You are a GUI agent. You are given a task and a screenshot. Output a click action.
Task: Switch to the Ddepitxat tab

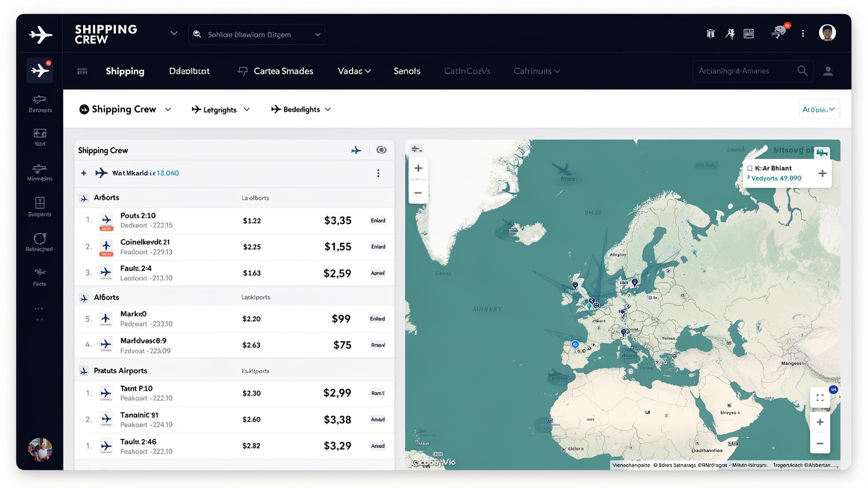tap(189, 71)
